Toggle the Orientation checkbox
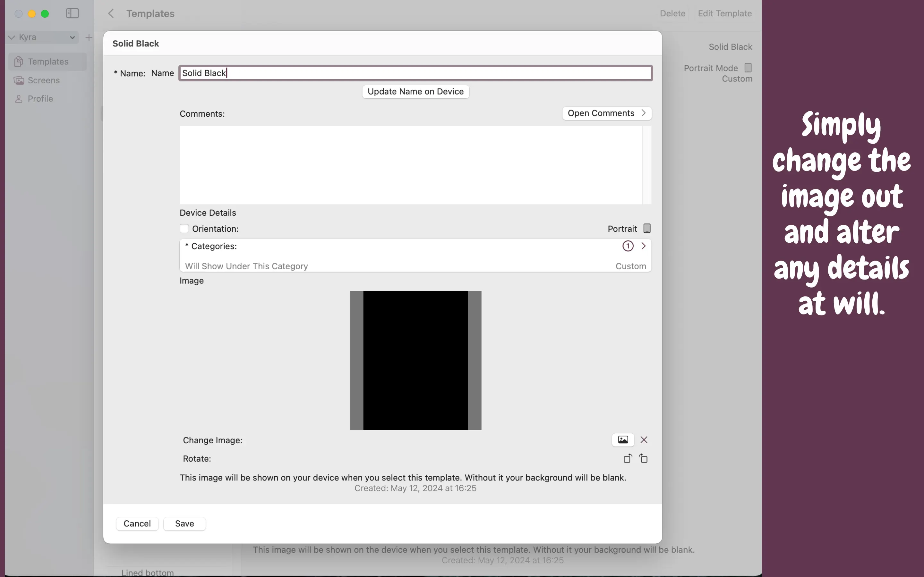The image size is (924, 577). coord(184,229)
